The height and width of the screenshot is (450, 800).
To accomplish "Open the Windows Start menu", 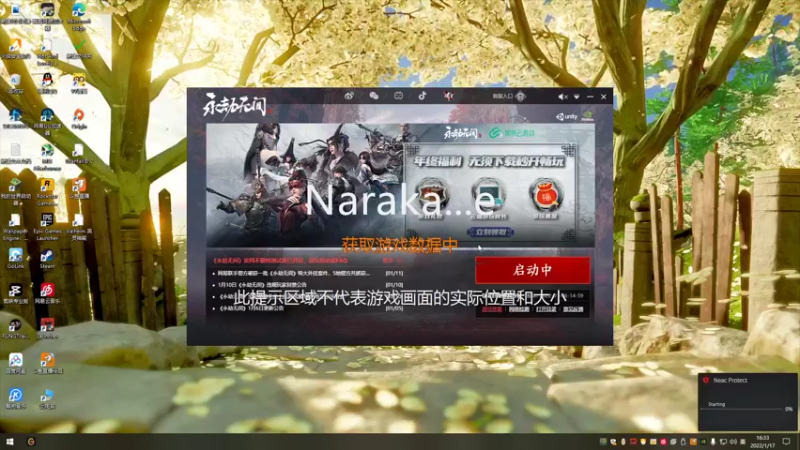I will pos(9,442).
